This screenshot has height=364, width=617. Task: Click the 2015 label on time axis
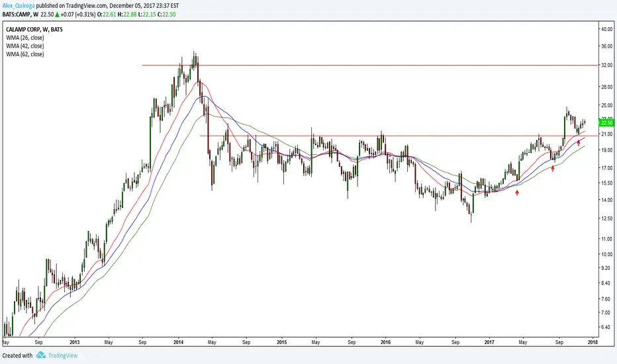(x=282, y=342)
